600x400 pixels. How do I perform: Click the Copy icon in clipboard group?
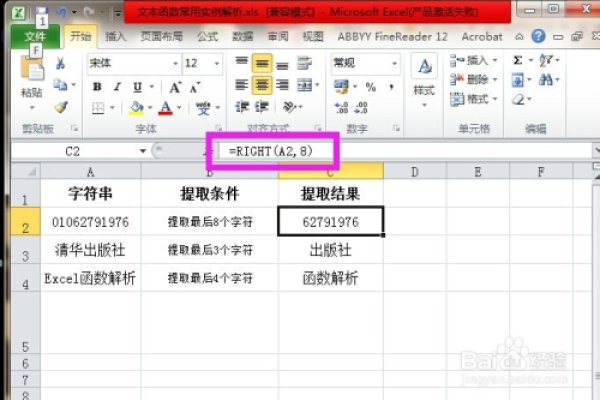(x=60, y=85)
